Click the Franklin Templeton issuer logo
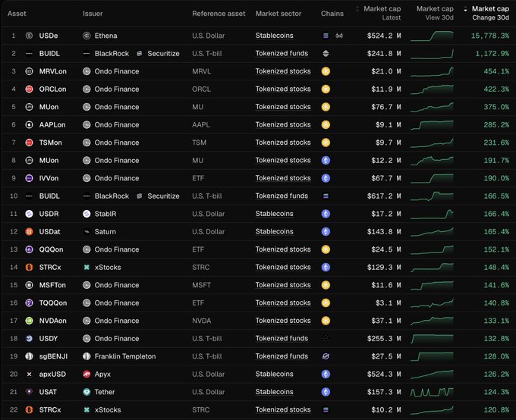The height and width of the screenshot is (420, 516). [x=87, y=356]
